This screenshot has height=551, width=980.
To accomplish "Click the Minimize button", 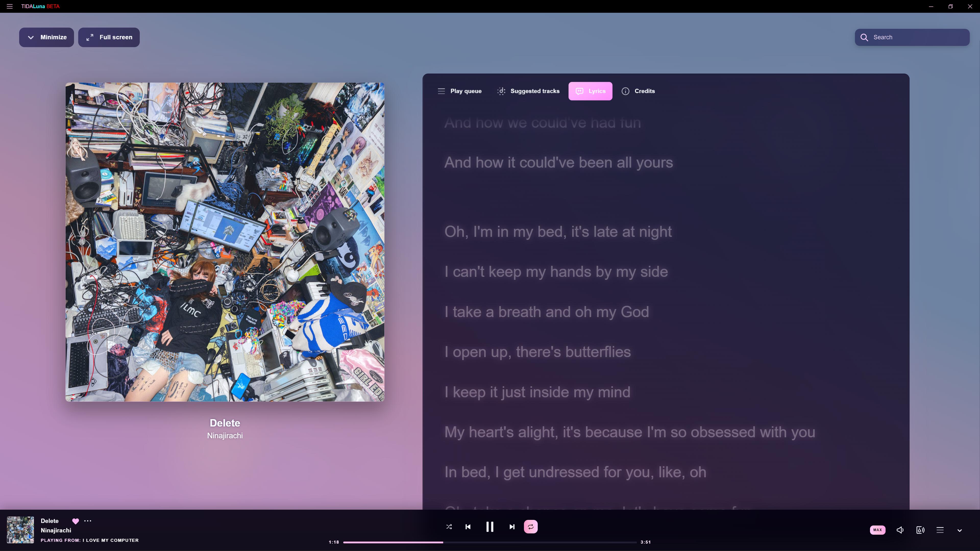I will [x=46, y=37].
